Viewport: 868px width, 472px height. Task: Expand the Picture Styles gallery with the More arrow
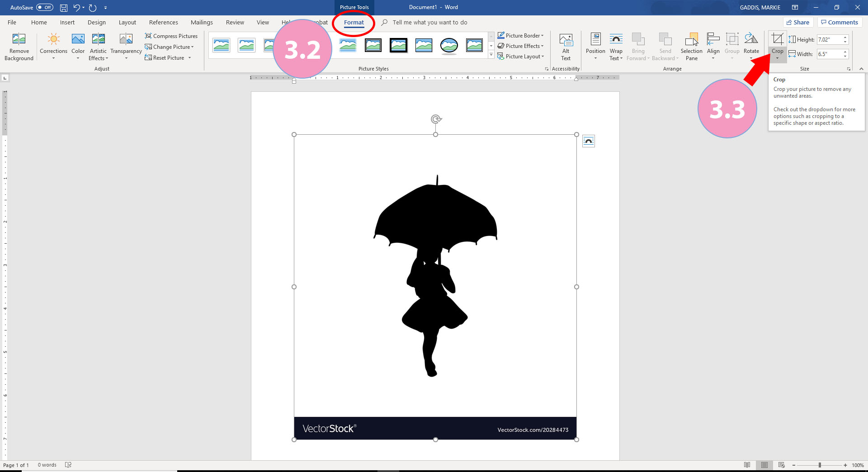click(x=491, y=55)
